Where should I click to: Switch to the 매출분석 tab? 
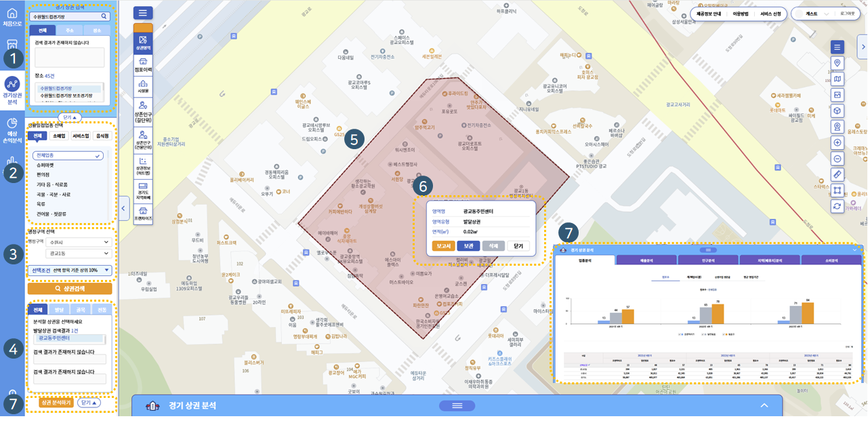point(646,260)
